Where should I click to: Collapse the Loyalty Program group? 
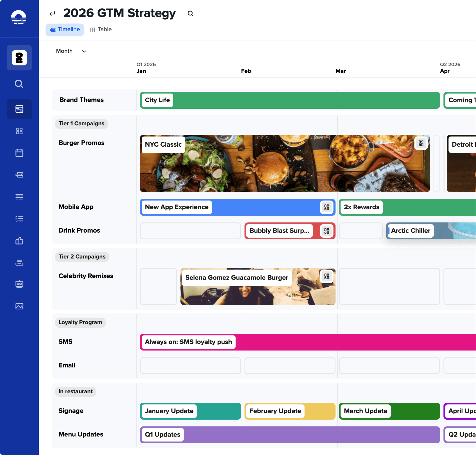point(80,323)
